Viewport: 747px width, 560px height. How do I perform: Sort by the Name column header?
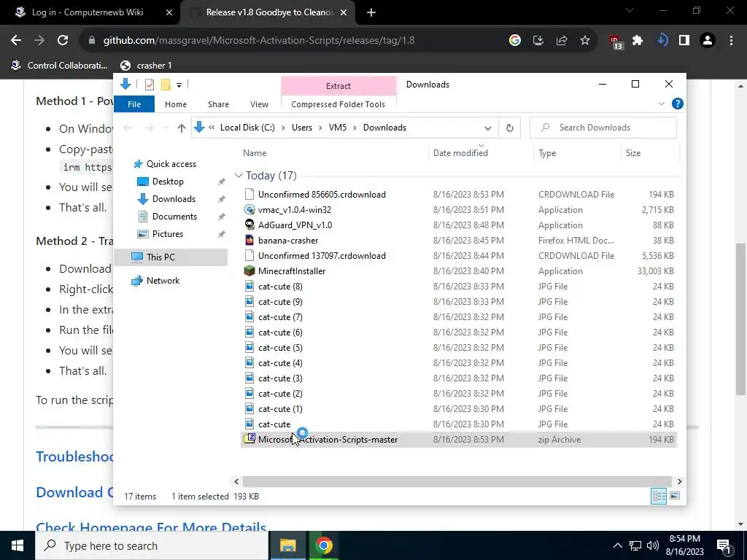tap(255, 153)
